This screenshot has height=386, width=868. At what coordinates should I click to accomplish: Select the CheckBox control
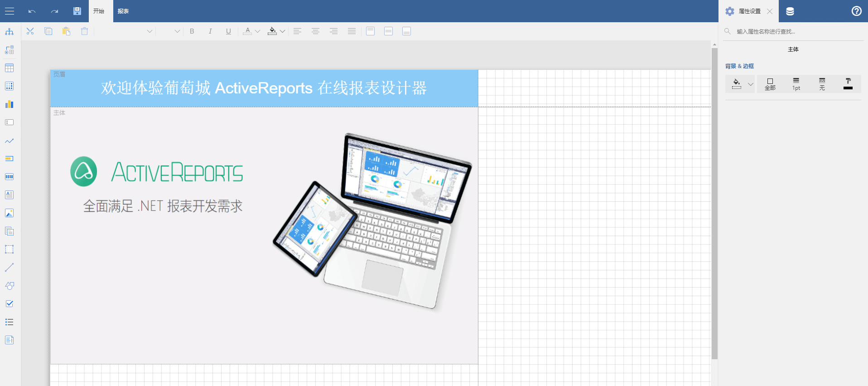(9, 304)
